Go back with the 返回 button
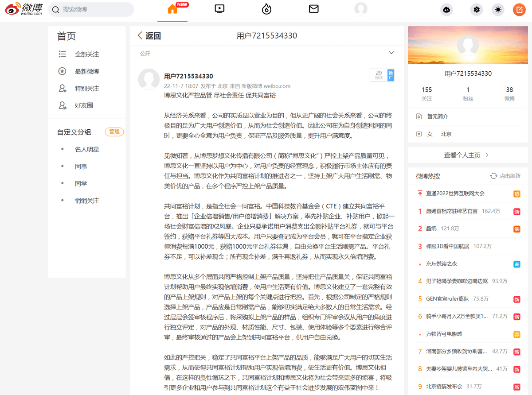This screenshot has height=395, width=532. tap(149, 36)
